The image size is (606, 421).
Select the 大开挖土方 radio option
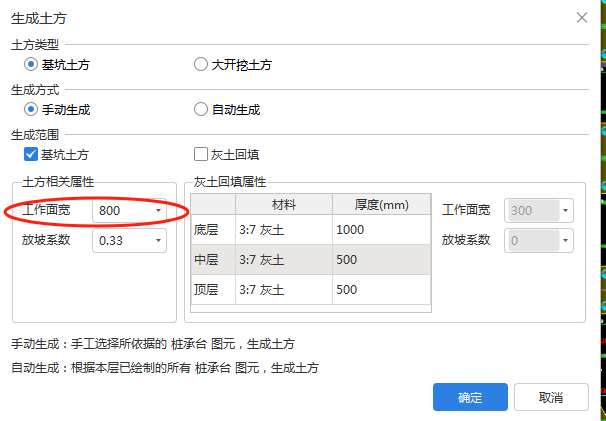201,65
